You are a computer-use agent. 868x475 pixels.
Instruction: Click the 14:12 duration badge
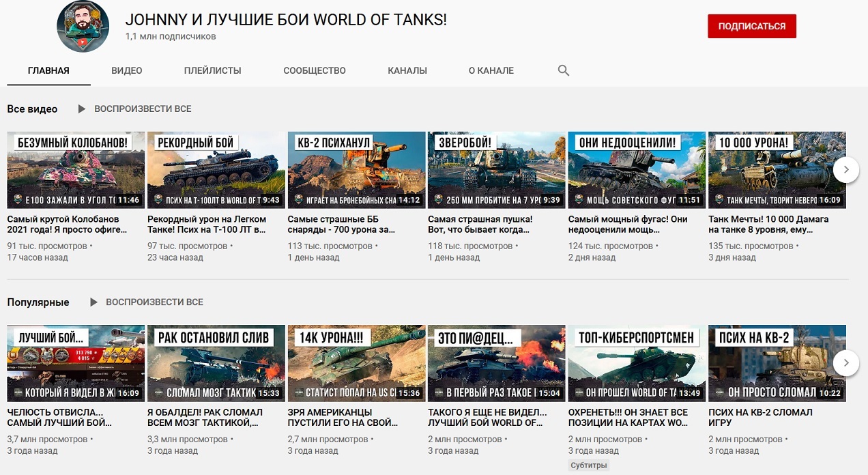click(409, 201)
